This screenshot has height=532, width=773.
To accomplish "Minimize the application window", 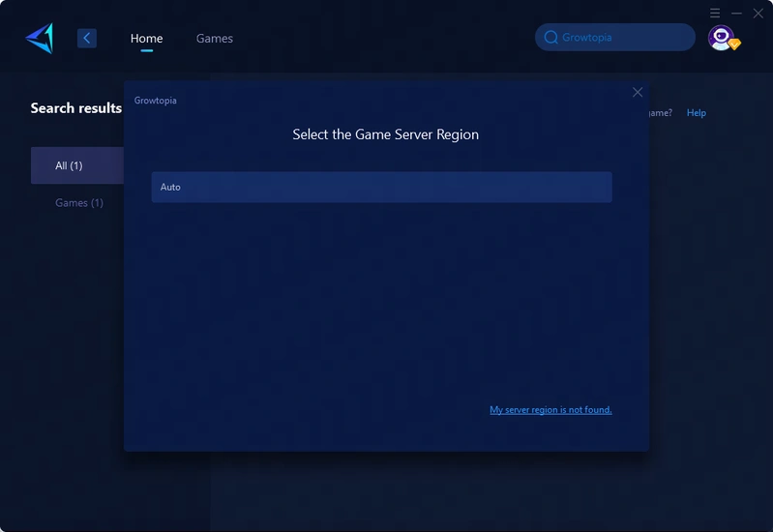I will click(x=736, y=13).
